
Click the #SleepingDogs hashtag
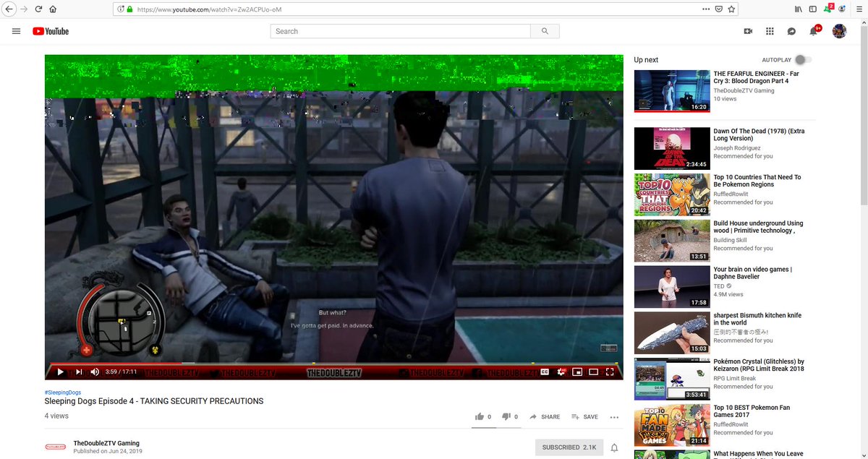coord(63,392)
